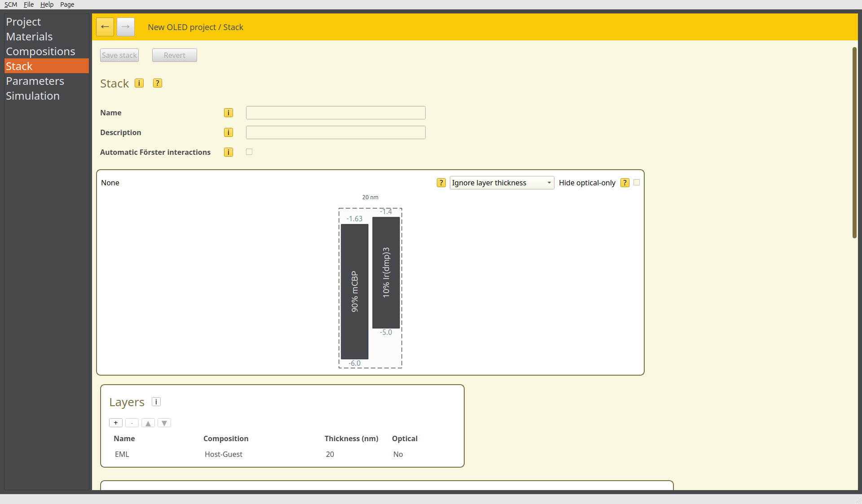Click info icon for Name field
Screen dimensions: 862x504
point(229,113)
